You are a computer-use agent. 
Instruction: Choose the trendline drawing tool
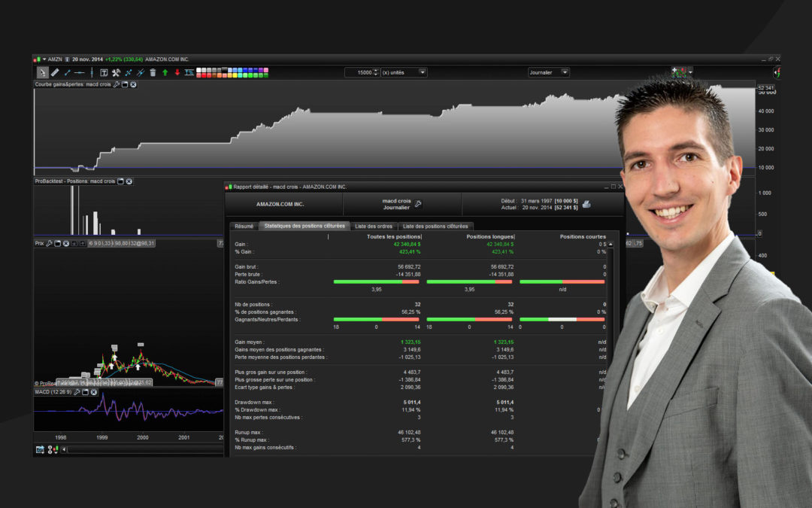tap(68, 72)
